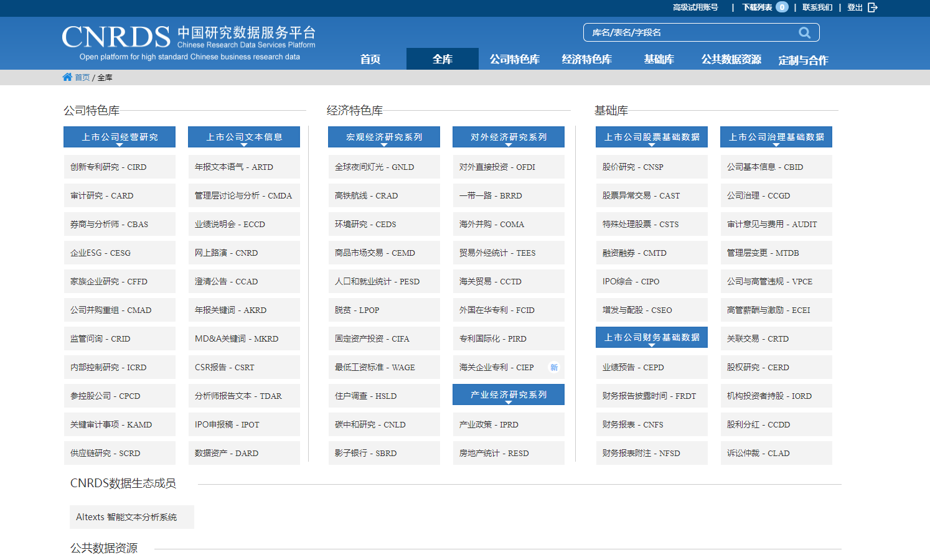This screenshot has height=560, width=930.
Task: Open 分析师报告文本 - TDAR database
Action: tap(244, 396)
